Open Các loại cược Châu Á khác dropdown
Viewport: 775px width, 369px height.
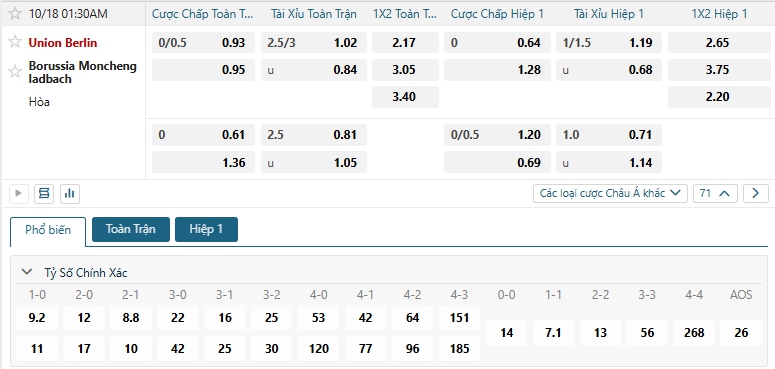click(610, 193)
